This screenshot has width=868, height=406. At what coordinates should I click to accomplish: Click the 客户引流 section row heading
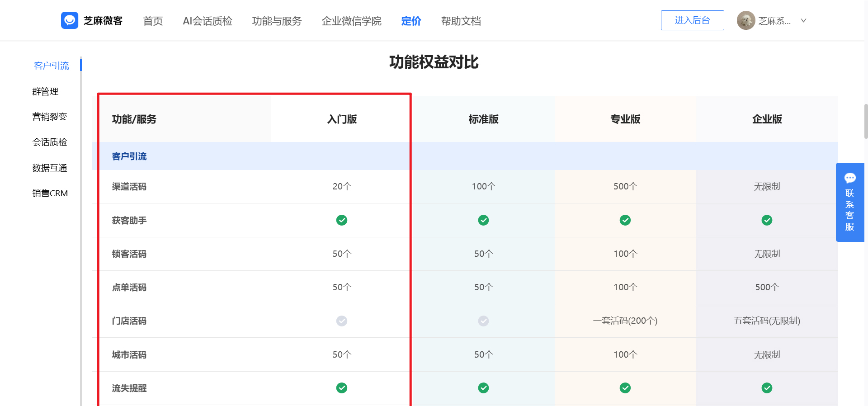(x=129, y=156)
